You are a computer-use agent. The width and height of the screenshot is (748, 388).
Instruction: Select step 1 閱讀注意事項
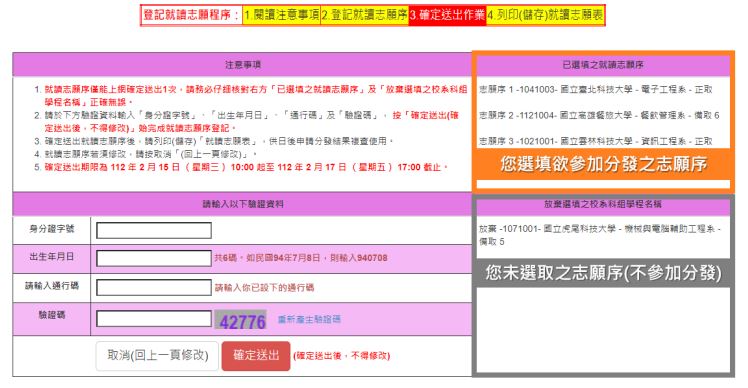coord(281,15)
